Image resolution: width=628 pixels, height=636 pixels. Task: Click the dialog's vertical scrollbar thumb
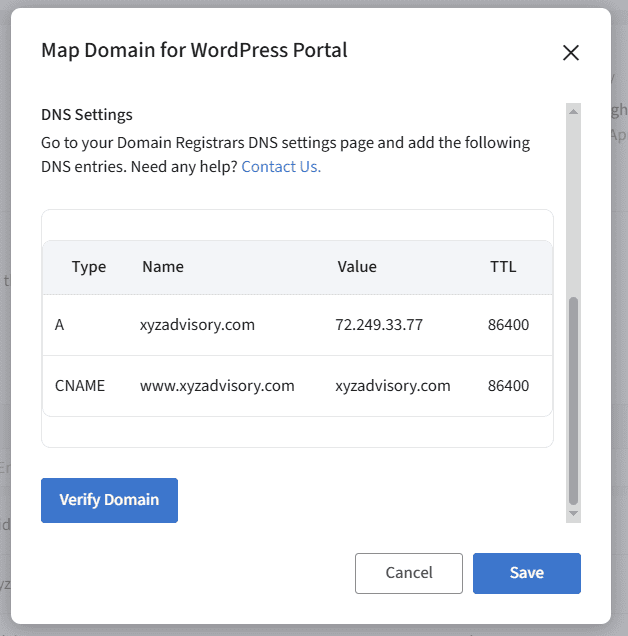(x=573, y=400)
